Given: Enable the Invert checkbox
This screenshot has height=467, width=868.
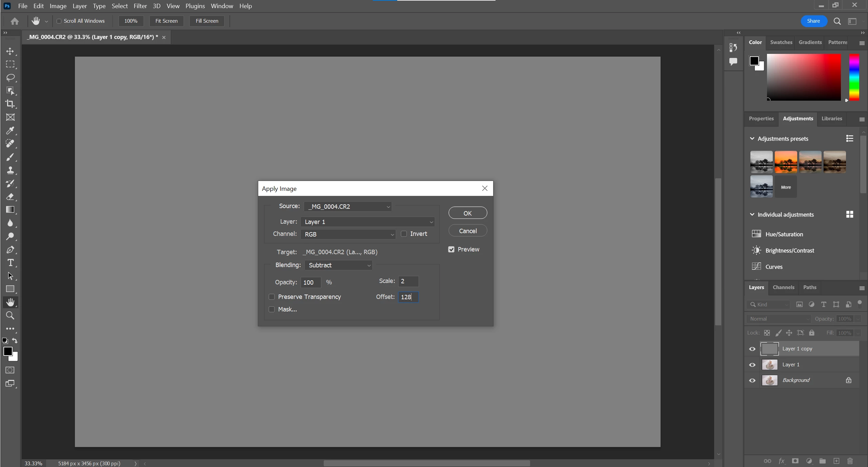Looking at the screenshot, I should [x=404, y=234].
